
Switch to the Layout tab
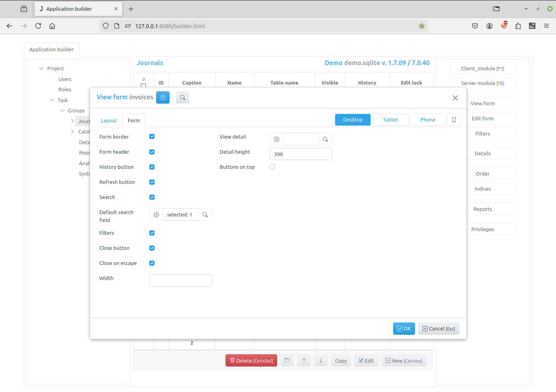108,120
